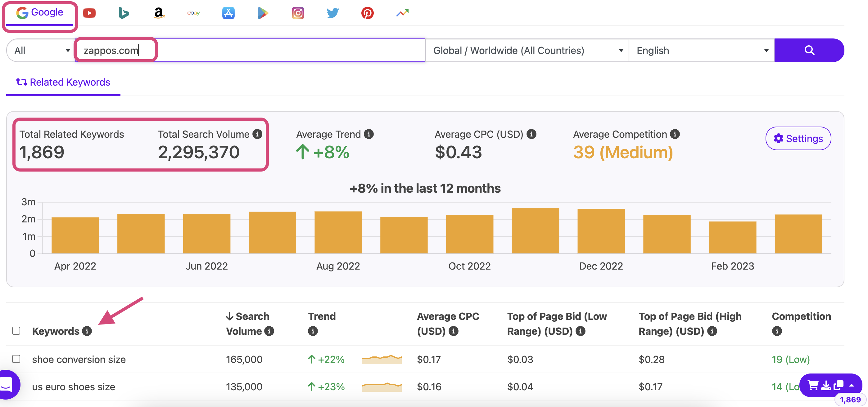
Task: Open the Settings button
Action: pos(798,138)
